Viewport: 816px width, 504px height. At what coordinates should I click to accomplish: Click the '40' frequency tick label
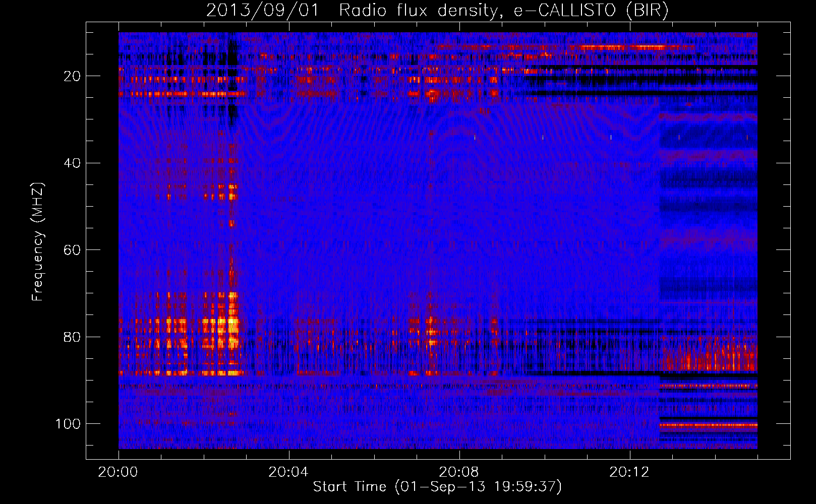click(x=73, y=163)
